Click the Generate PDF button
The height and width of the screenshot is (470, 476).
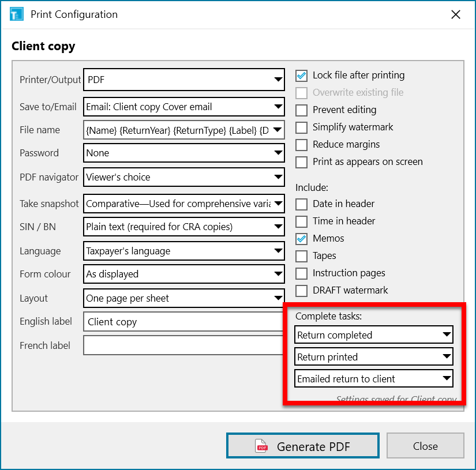tap(303, 445)
